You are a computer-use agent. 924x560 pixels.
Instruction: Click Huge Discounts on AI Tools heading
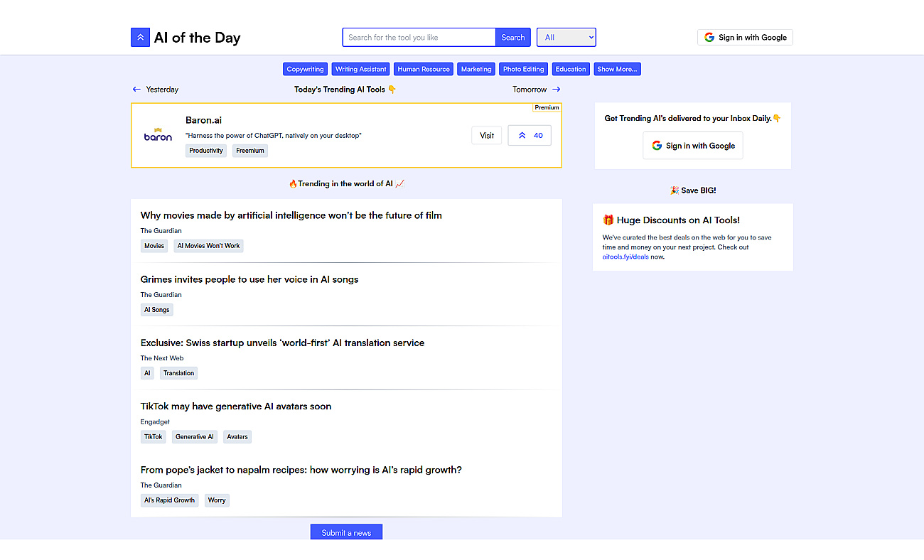click(x=671, y=220)
